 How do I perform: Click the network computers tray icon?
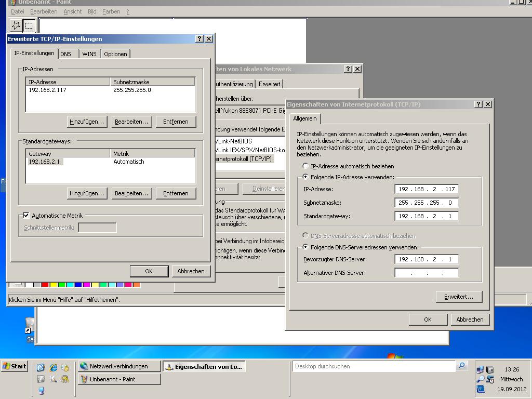tap(480, 370)
